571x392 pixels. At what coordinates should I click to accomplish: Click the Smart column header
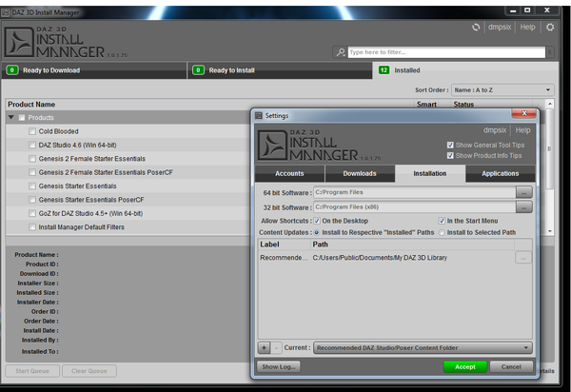pyautogui.click(x=426, y=105)
